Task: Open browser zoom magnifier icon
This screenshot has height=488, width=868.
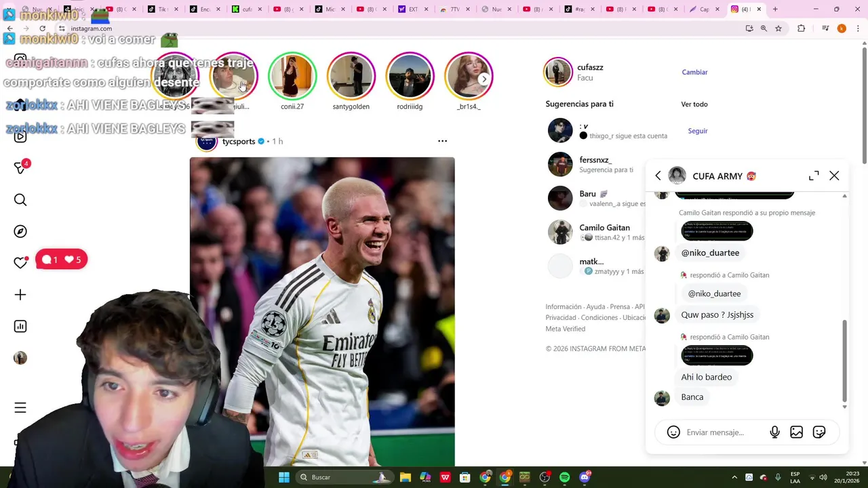Action: [x=764, y=28]
